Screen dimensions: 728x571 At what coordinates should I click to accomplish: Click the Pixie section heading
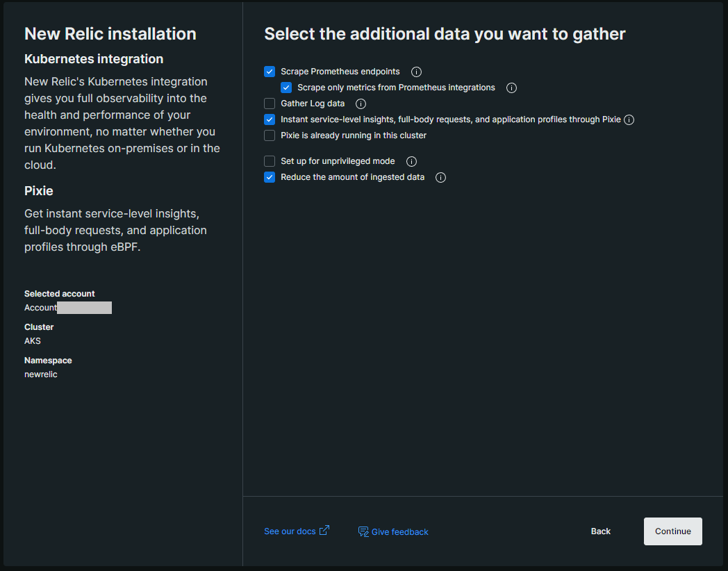(38, 191)
